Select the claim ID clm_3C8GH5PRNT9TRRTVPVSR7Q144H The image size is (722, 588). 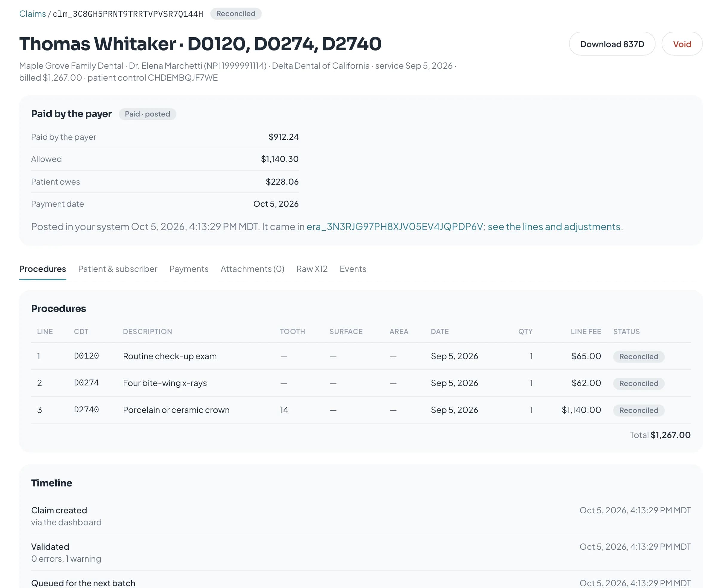coord(128,14)
